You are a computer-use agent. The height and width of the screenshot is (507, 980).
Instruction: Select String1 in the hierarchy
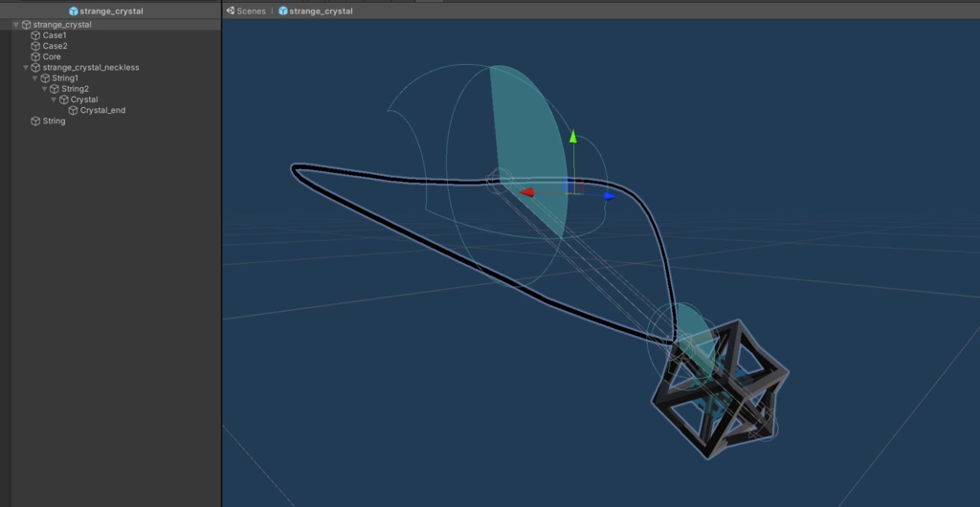(x=65, y=78)
